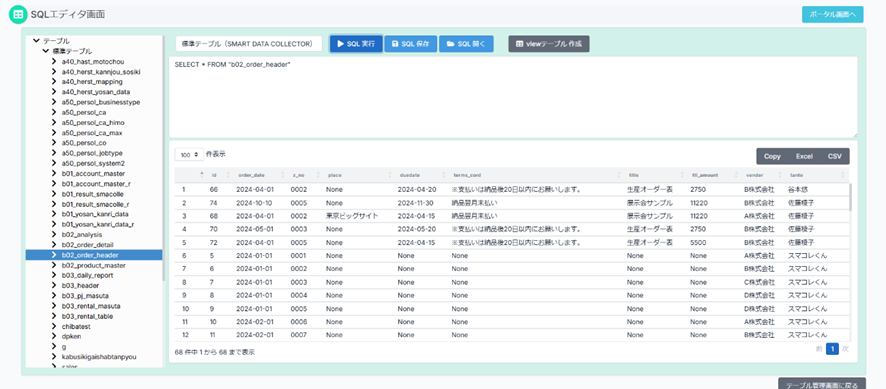This screenshot has height=389, width=886.
Task: Select b03_daily_report table
Action: click(x=87, y=275)
